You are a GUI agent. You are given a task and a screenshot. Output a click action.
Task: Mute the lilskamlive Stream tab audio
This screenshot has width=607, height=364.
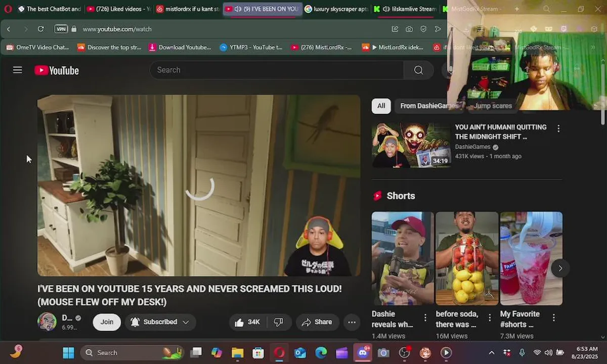[x=386, y=9]
